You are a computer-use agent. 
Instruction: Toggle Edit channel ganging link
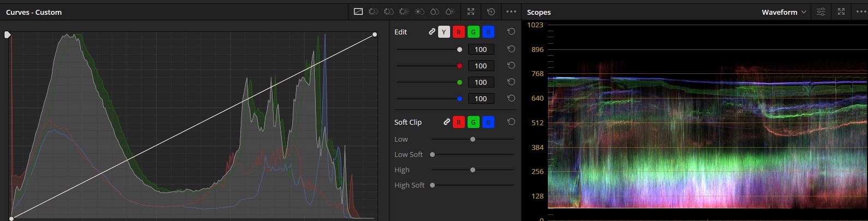(x=432, y=32)
